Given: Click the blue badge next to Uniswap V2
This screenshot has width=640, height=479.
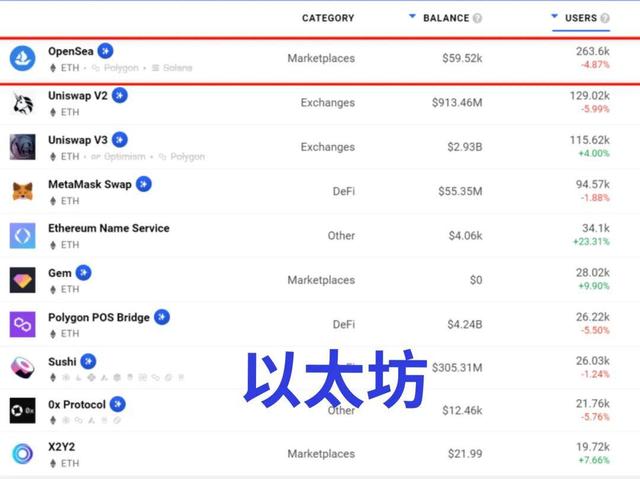Looking at the screenshot, I should [x=120, y=95].
